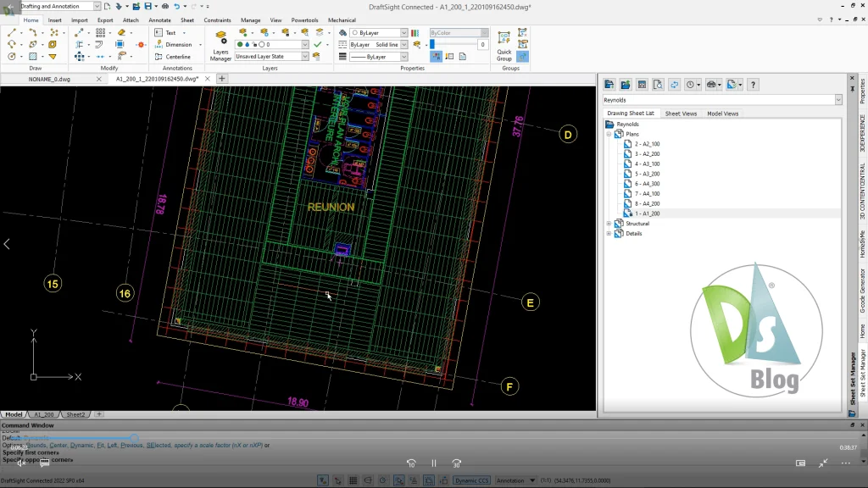Click the help icon in Sheet Set Manager
Image resolution: width=868 pixels, height=488 pixels.
(x=753, y=85)
